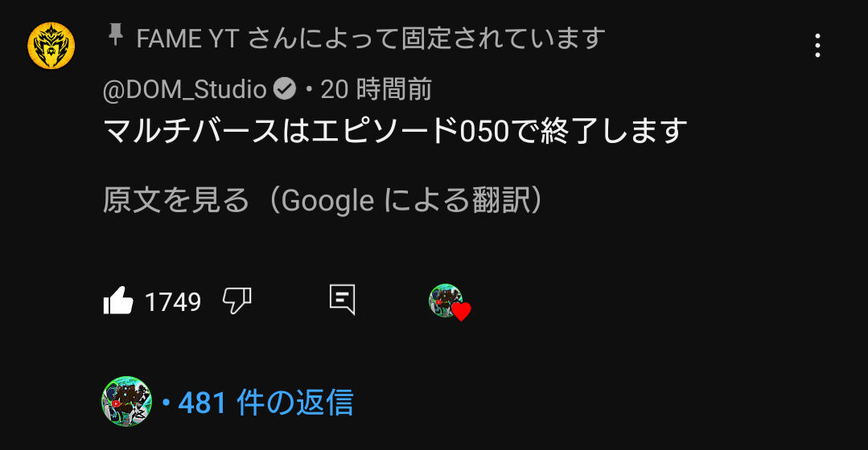The width and height of the screenshot is (868, 450).
Task: Dislike the comment with the thumbs-down icon
Action: click(x=237, y=301)
